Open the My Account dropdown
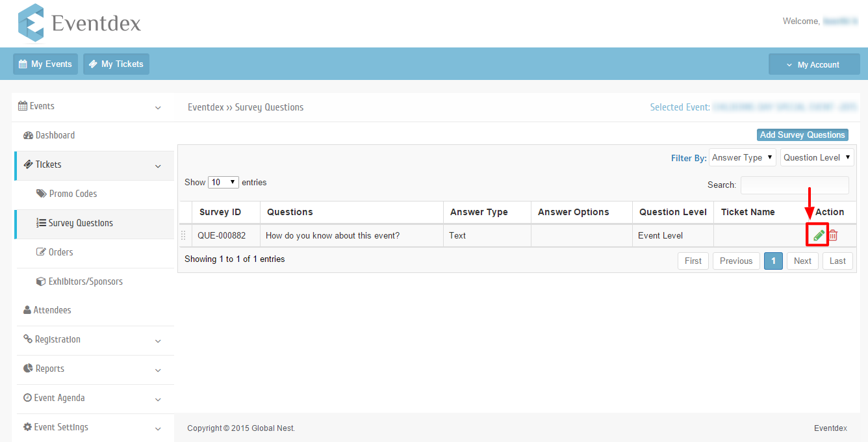Screen dimensions: 868x442 point(813,64)
